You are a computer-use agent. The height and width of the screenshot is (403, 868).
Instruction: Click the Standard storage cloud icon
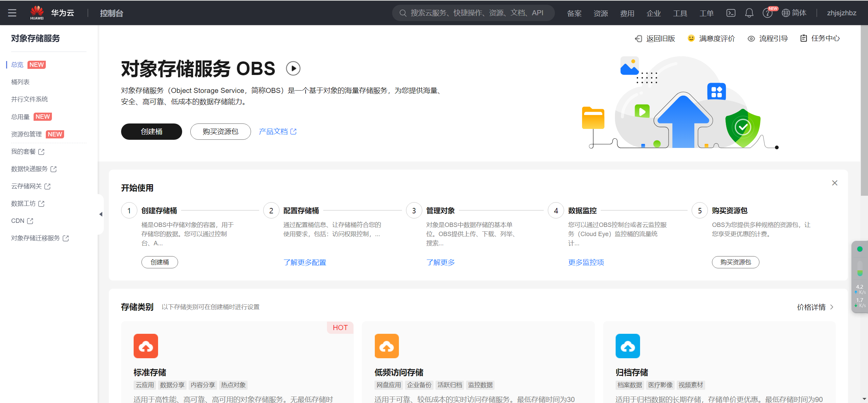(x=146, y=346)
